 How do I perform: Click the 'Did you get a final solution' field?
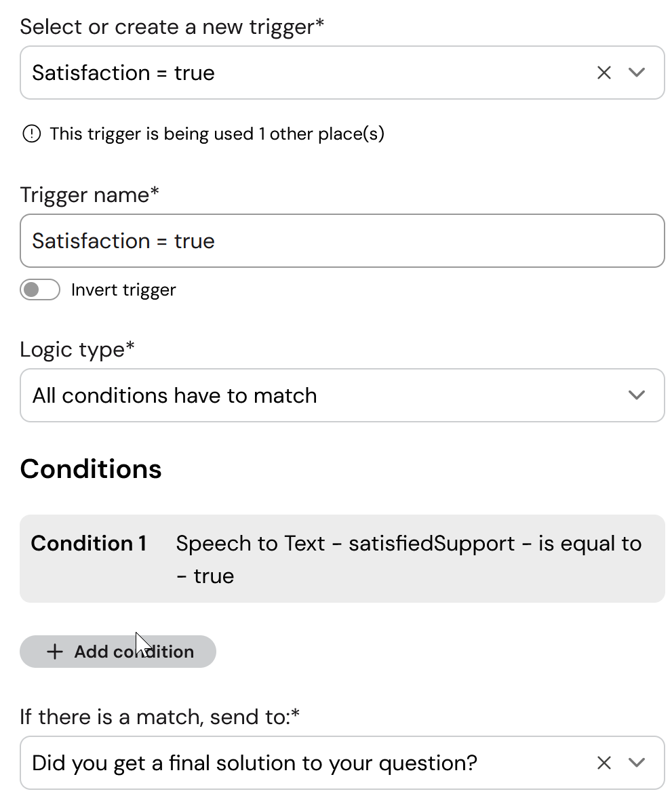tap(342, 763)
